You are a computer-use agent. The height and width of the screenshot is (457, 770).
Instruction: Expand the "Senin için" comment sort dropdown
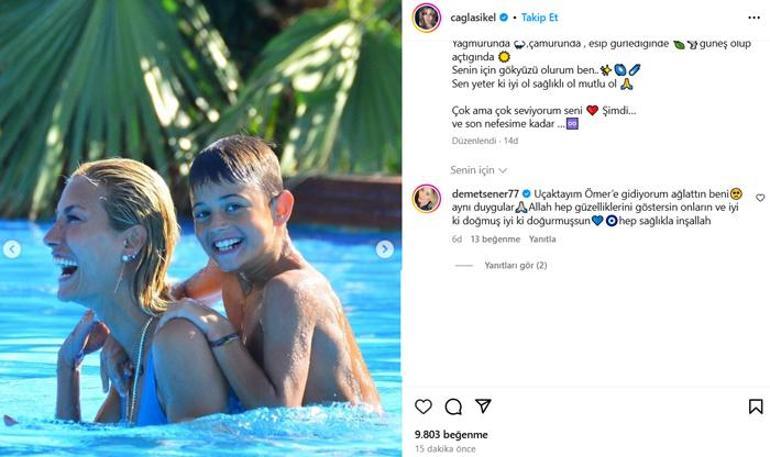coord(478,171)
